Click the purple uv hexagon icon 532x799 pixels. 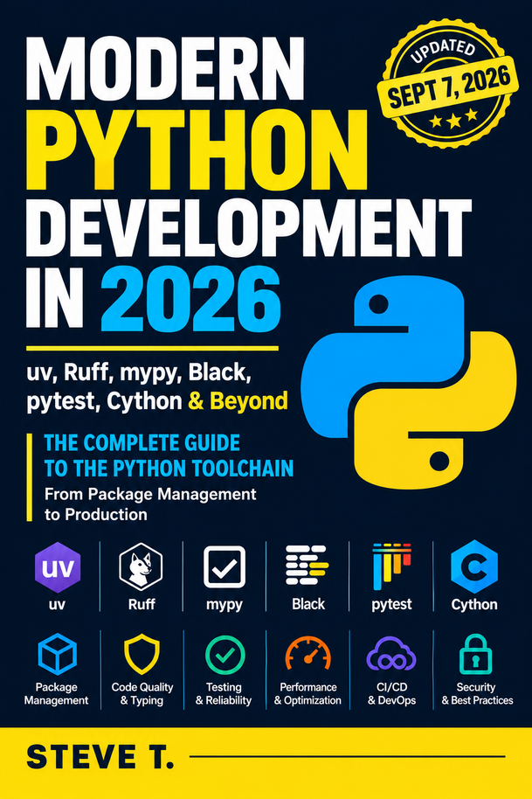(58, 567)
